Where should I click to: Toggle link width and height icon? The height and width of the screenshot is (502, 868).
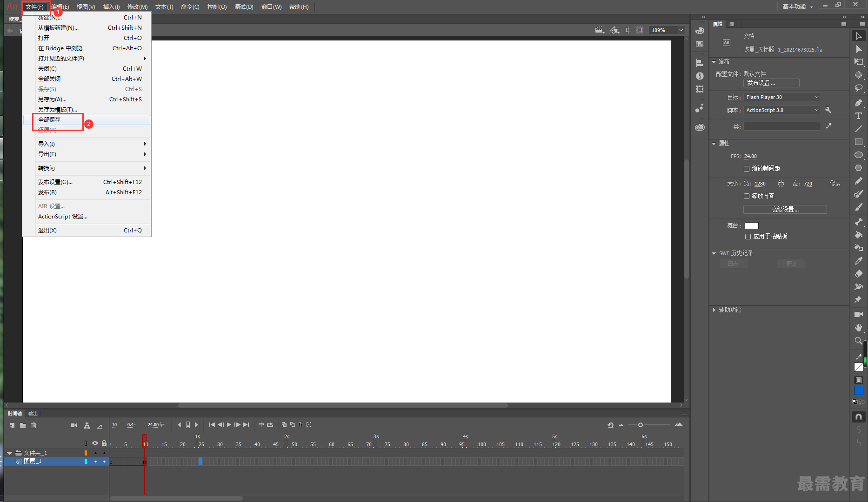click(781, 184)
